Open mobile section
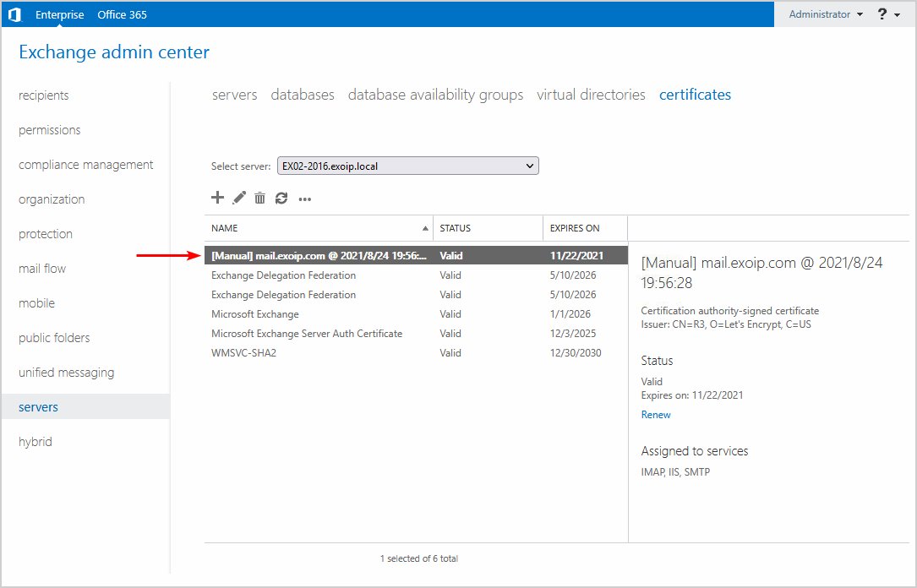Image resolution: width=917 pixels, height=588 pixels. 37,302
